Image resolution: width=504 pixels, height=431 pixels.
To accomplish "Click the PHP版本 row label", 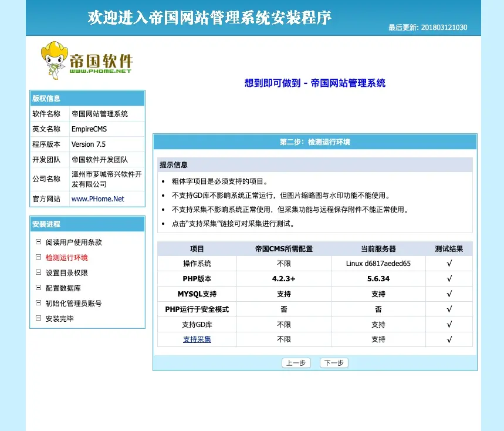I will click(x=197, y=278).
